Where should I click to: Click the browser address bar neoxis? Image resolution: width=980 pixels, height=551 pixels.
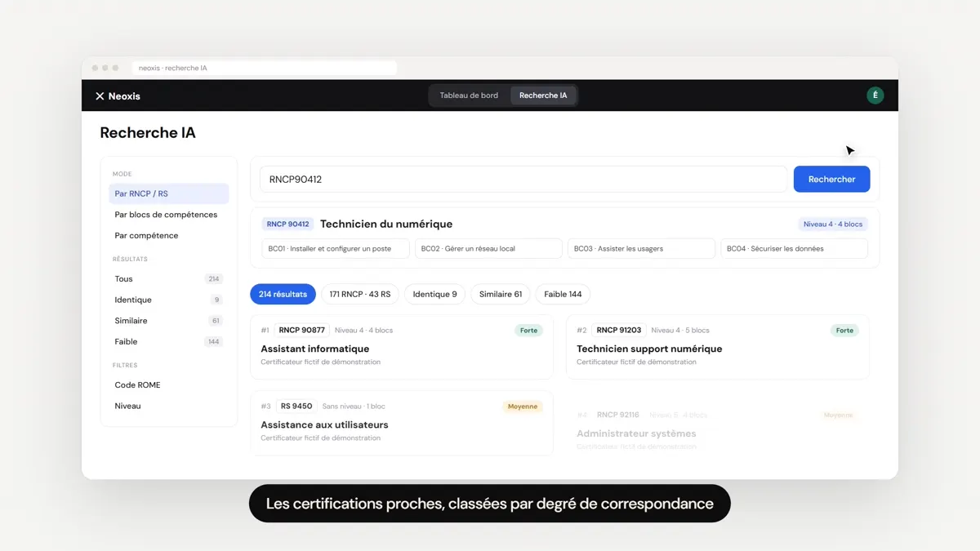point(265,68)
